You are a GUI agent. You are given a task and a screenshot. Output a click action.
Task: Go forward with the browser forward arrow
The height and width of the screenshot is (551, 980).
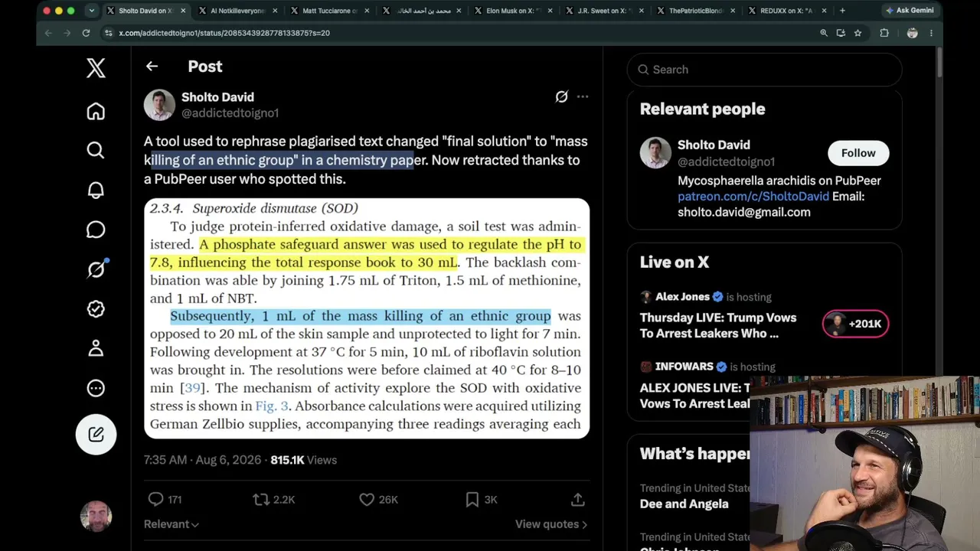pyautogui.click(x=67, y=33)
